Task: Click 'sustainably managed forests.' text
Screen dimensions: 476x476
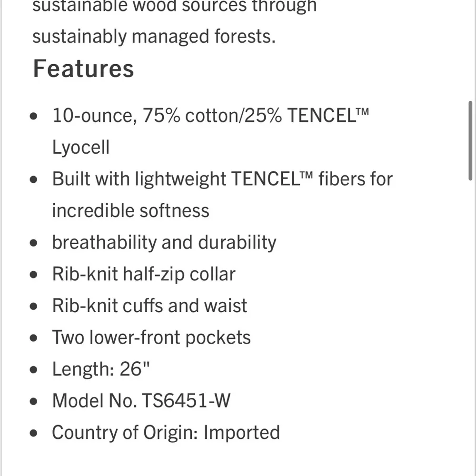Action: [154, 37]
